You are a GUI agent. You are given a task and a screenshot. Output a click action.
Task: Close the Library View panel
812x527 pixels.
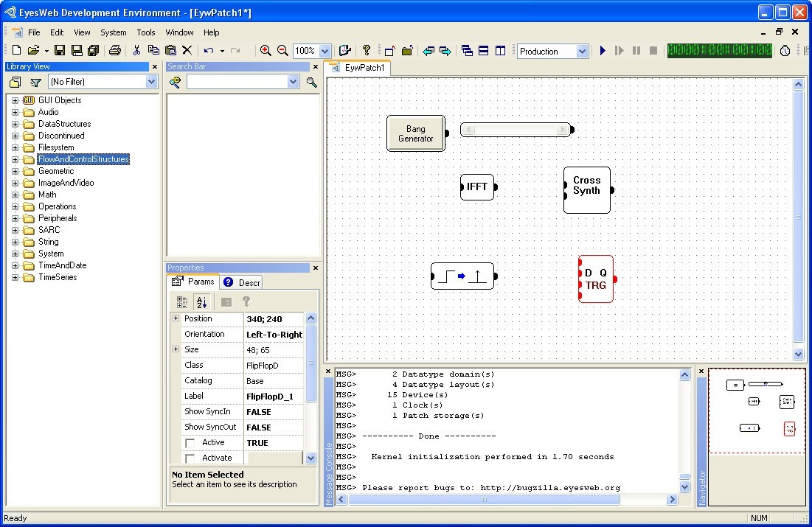[x=154, y=67]
